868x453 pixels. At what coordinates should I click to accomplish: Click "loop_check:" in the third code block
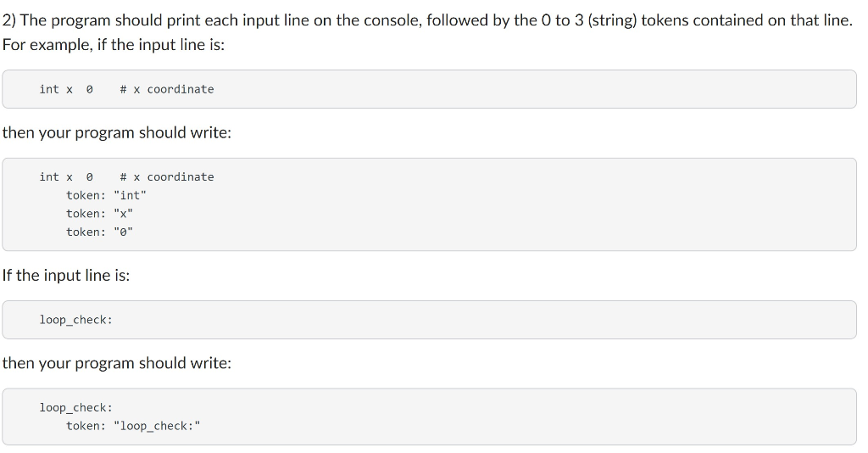[x=75, y=320]
